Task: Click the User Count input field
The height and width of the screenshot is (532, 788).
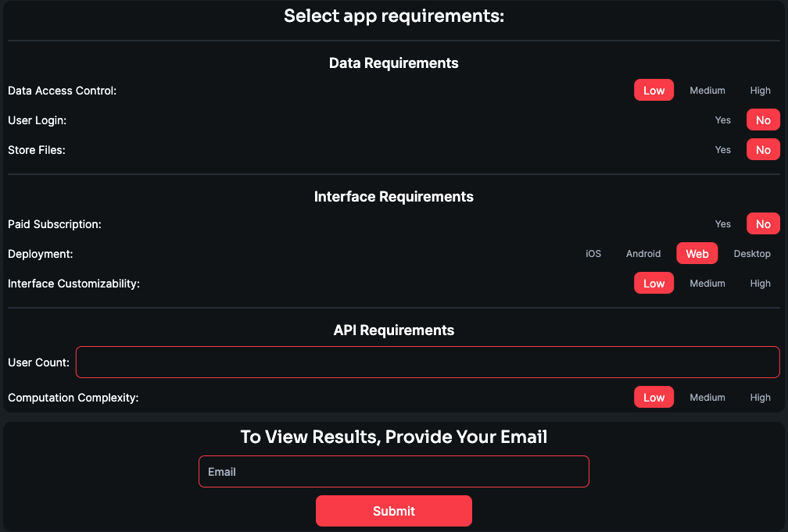Action: pyautogui.click(x=428, y=362)
